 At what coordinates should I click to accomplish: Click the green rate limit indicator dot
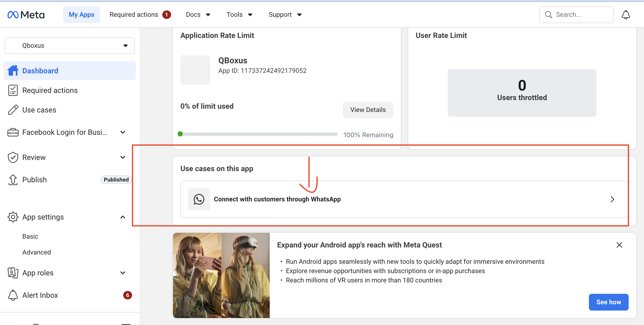pos(180,134)
